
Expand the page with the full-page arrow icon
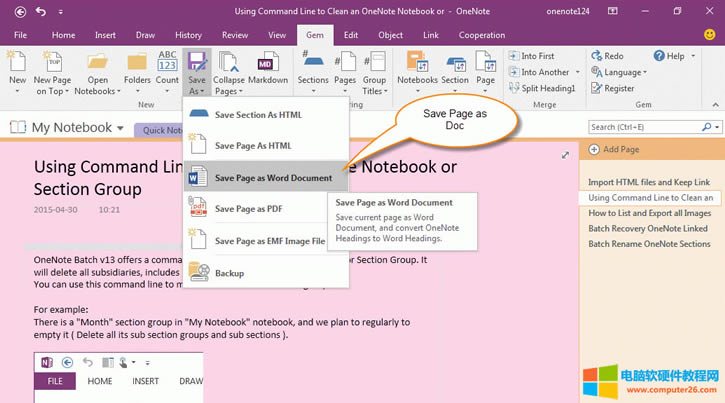point(565,155)
